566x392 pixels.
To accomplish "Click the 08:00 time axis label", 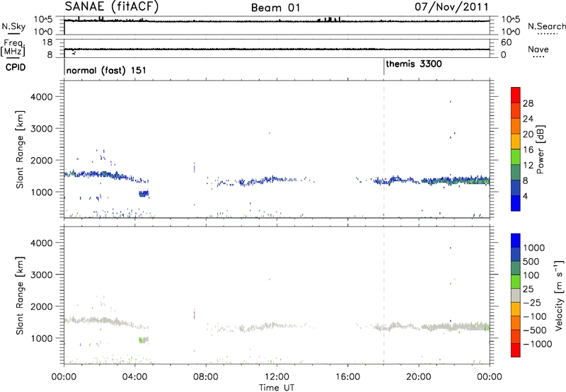I will tap(205, 377).
